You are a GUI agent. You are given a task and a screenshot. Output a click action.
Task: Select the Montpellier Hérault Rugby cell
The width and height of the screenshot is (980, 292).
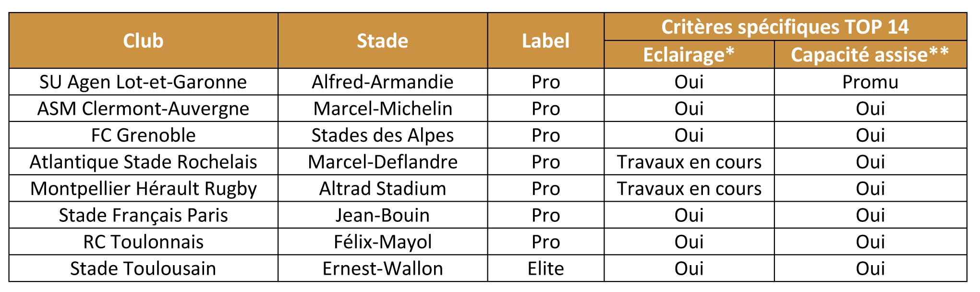143,189
